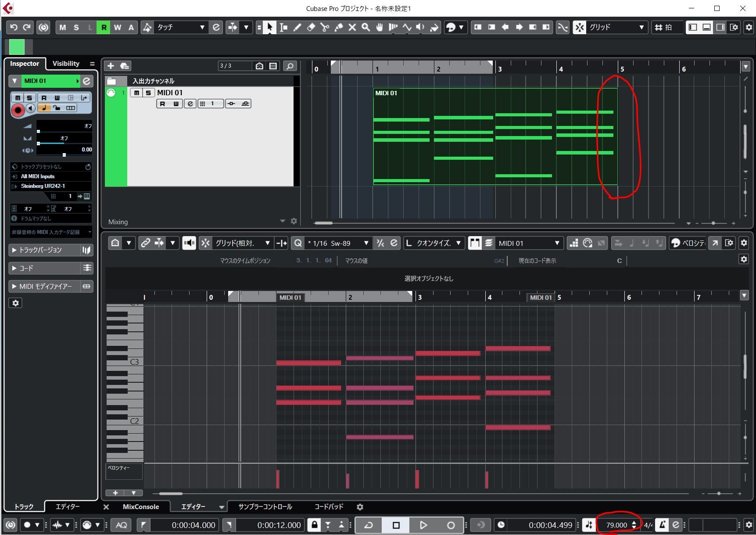Click the Redo arrow in the toolbar
The height and width of the screenshot is (535, 756).
(27, 27)
